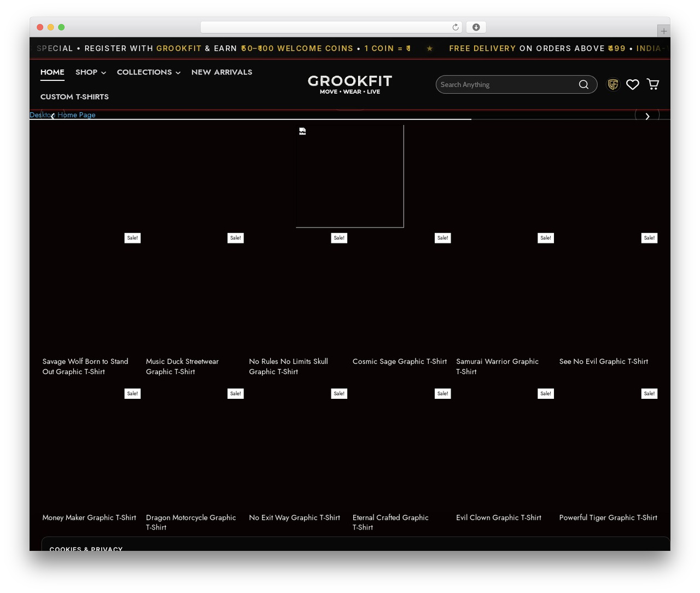Open the Custom T-Shirts menu item
The image size is (700, 593).
click(x=74, y=97)
